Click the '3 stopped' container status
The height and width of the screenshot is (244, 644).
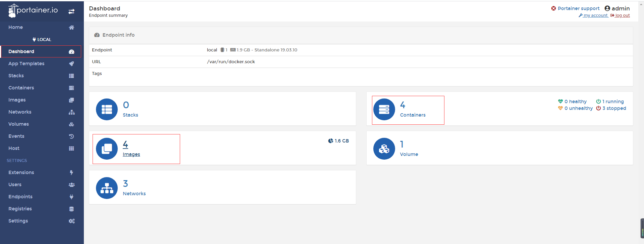point(611,108)
